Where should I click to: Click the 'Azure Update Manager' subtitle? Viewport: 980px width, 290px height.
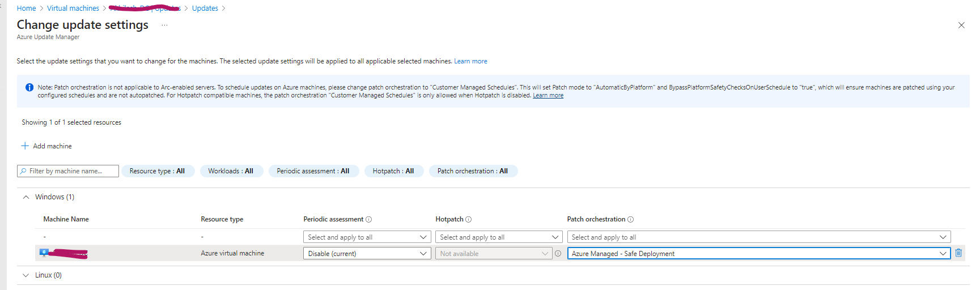click(48, 37)
